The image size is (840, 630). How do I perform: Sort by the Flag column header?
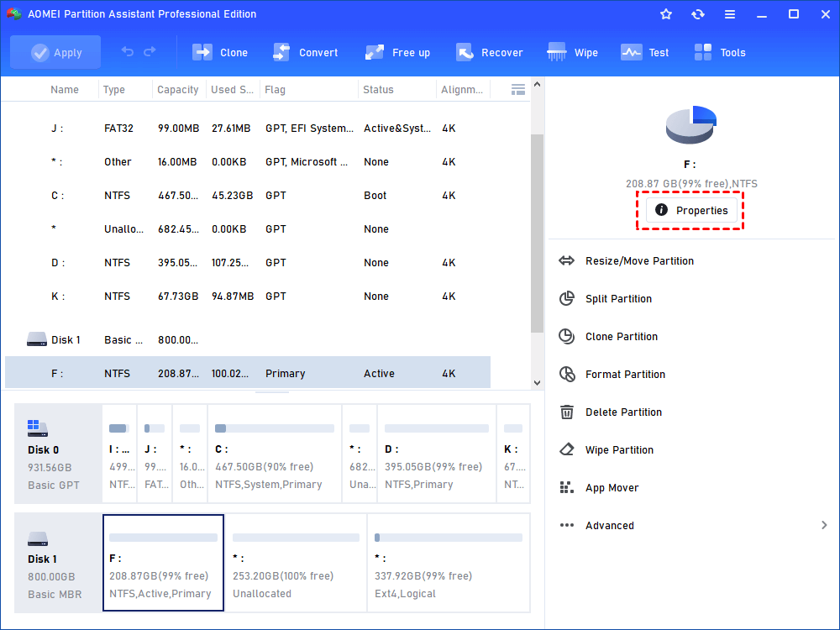(275, 90)
